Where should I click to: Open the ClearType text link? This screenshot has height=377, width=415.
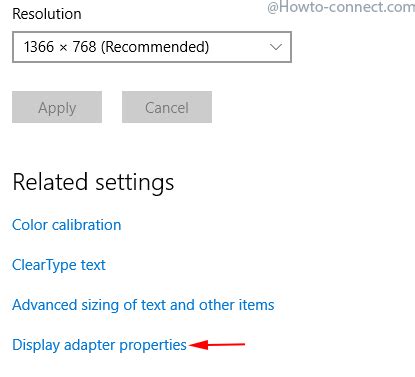click(x=59, y=266)
